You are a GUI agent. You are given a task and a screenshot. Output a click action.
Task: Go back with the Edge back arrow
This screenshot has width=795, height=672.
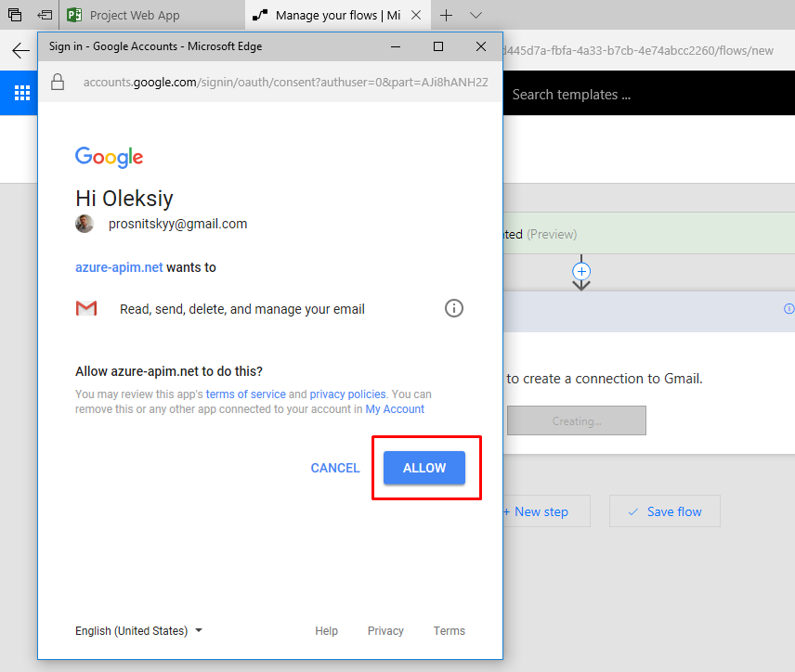coord(20,50)
